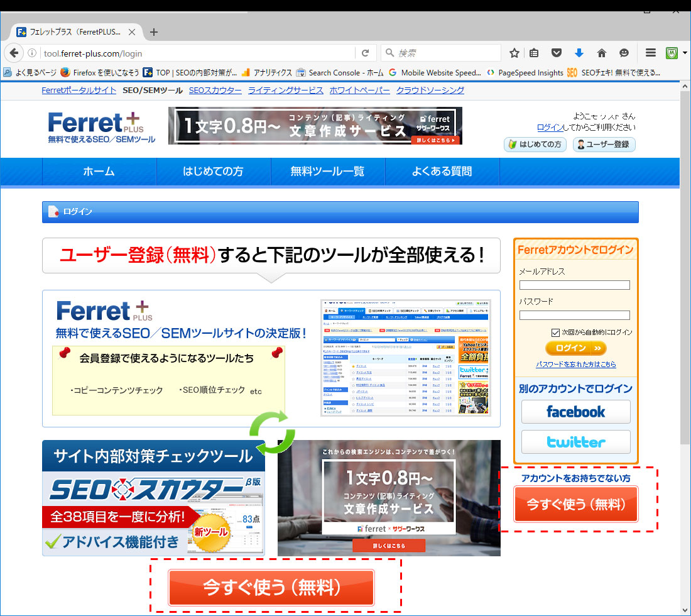Screen dimensions: 691x616
Task: Click 今すぐ使う (無料) button under アカウントをお持ちでない方
Action: point(576,505)
